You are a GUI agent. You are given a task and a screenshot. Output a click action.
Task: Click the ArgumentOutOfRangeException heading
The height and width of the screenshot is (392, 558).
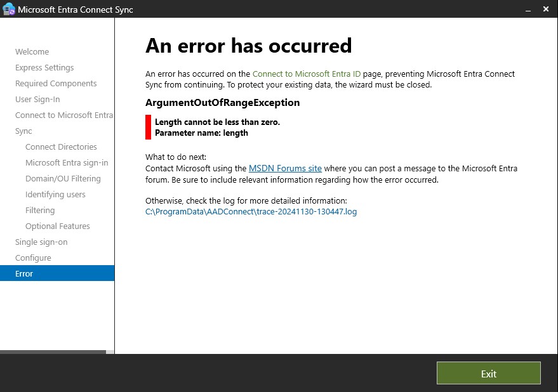pyautogui.click(x=222, y=103)
